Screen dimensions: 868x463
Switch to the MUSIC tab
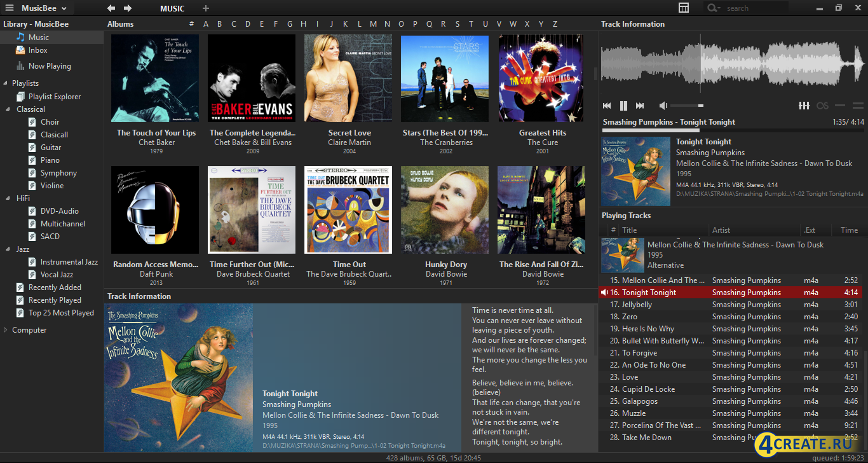tap(172, 9)
